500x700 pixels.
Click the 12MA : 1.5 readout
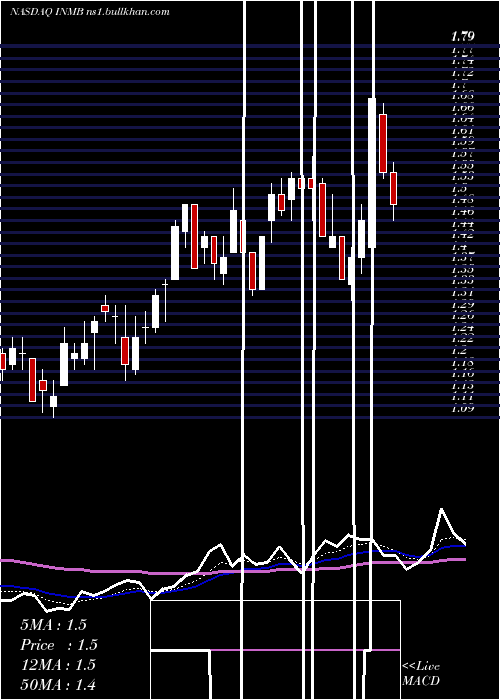[58, 665]
